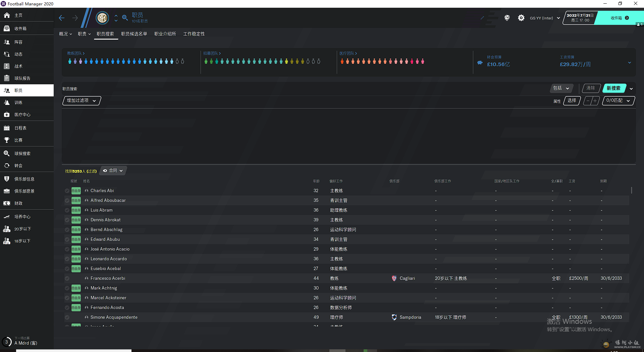Open arrow next to 新搜索 button
Viewport: 644px width, 352px height.
click(631, 89)
